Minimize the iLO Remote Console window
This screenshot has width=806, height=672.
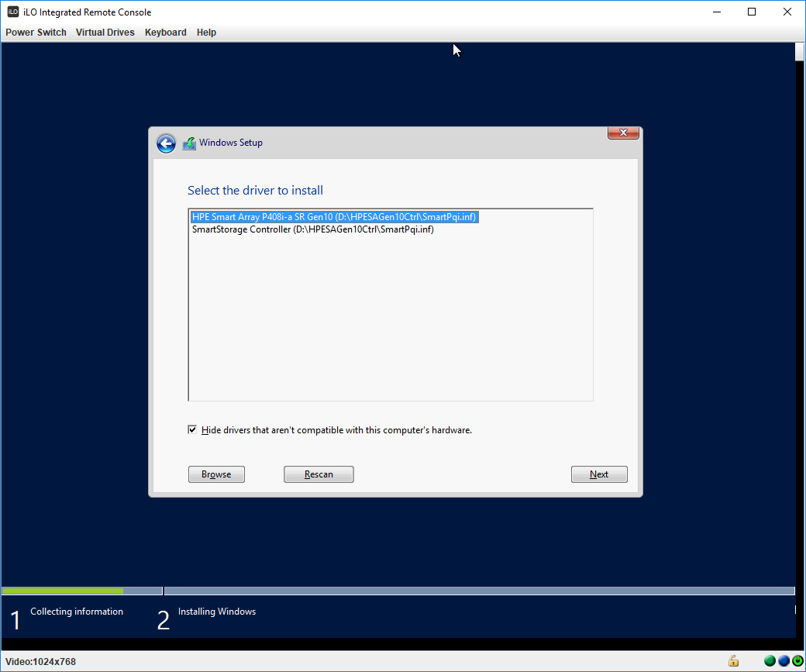pos(717,12)
